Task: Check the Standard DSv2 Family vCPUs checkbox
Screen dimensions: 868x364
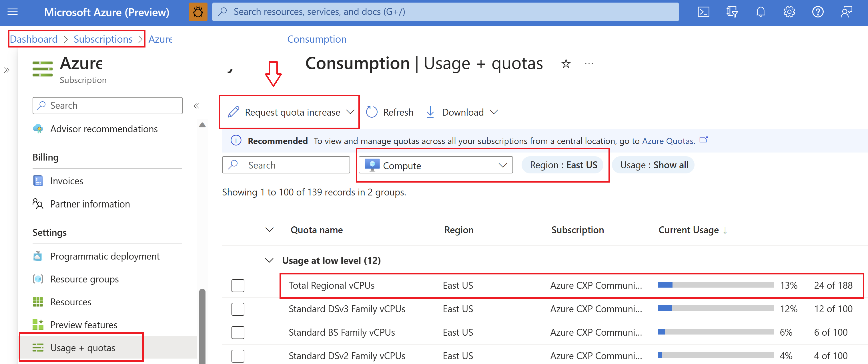Action: tap(238, 356)
